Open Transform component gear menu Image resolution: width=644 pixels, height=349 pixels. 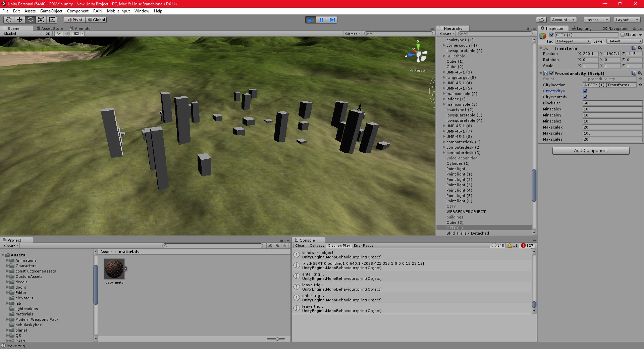[x=640, y=48]
